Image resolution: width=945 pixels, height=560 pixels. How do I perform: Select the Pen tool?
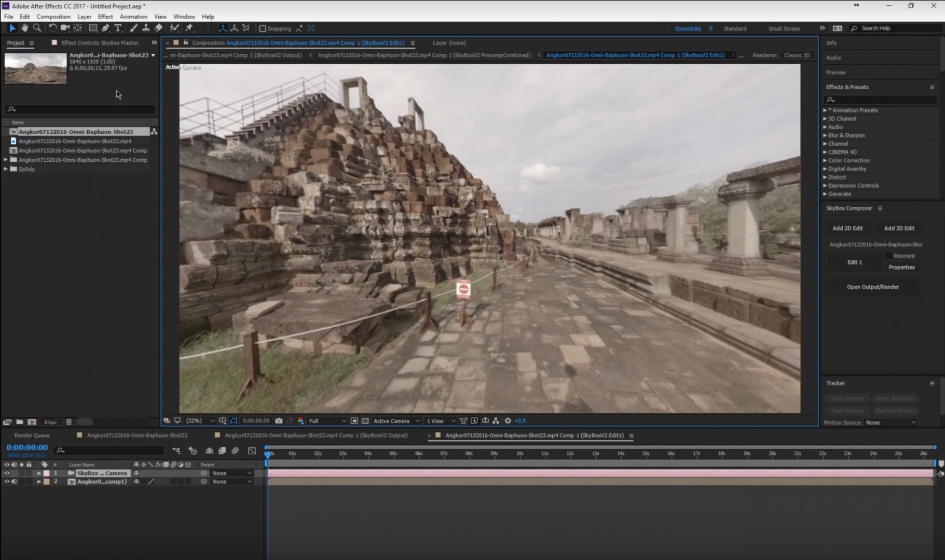point(106,28)
